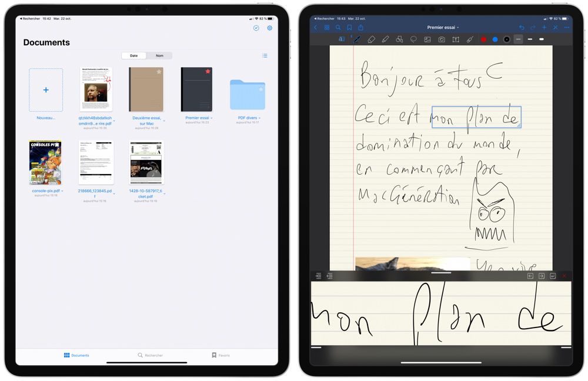
Task: Add a text box with the text tool
Action: tap(455, 39)
